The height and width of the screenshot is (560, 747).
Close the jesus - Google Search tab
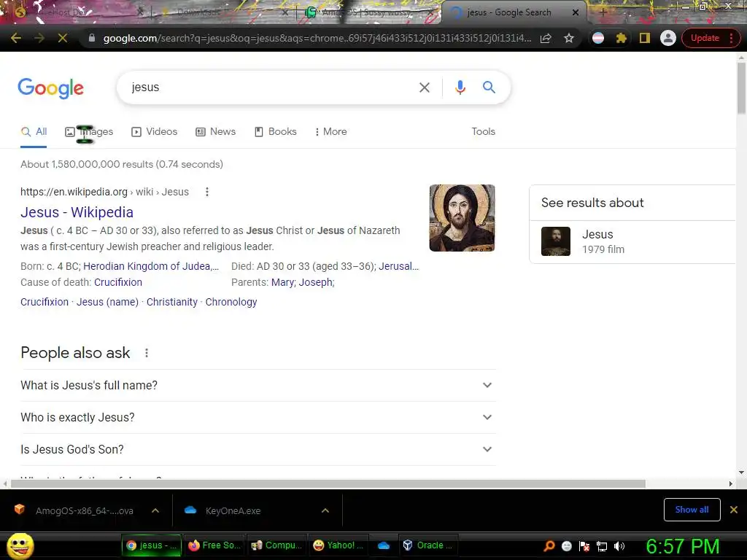click(576, 12)
